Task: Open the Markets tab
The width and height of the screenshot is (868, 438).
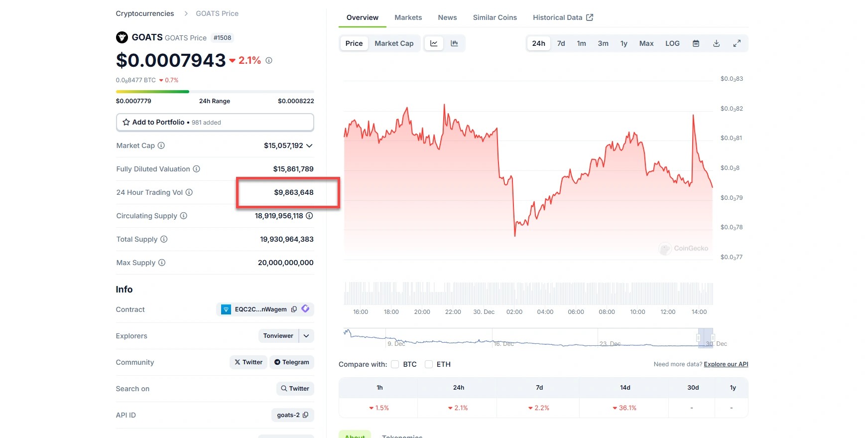Action: coord(408,17)
